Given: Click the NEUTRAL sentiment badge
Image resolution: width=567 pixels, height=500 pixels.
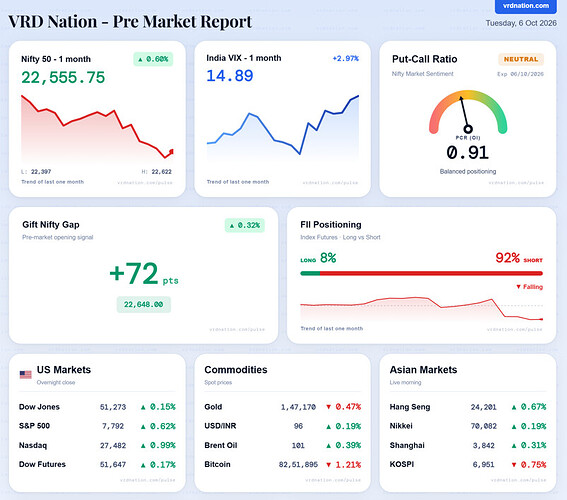Looking at the screenshot, I should [x=521, y=59].
